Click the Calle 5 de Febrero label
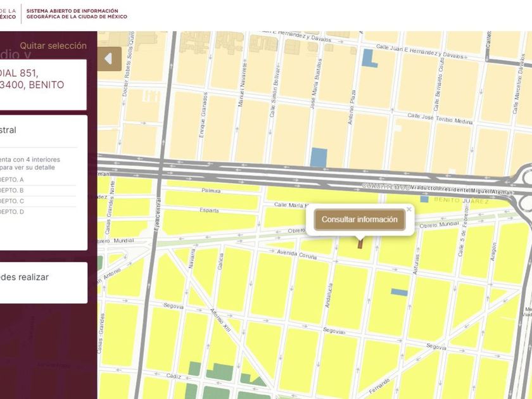The image size is (532, 399). (x=463, y=232)
